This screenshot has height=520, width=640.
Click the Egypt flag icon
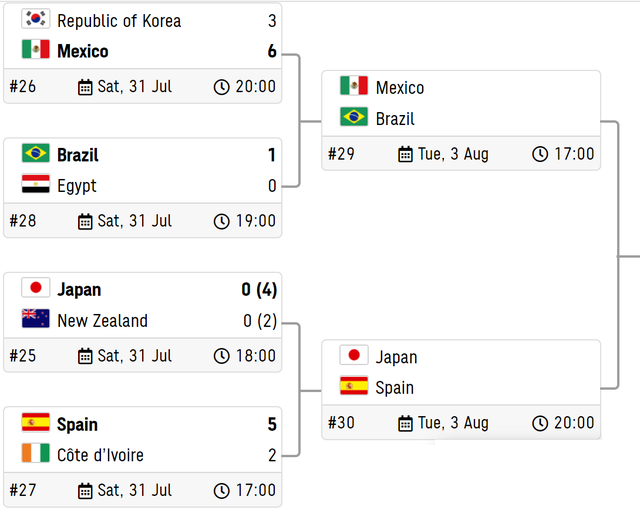(x=36, y=184)
